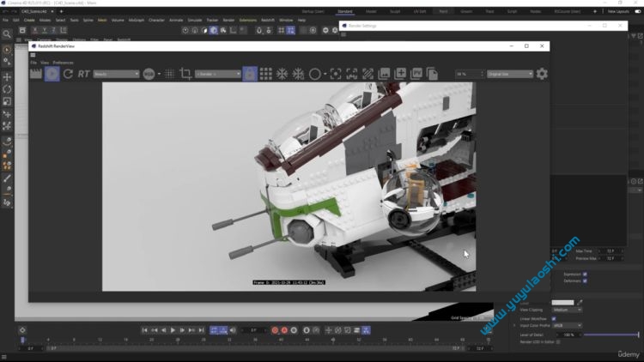Expand the RGB channel arrow

click(160, 74)
